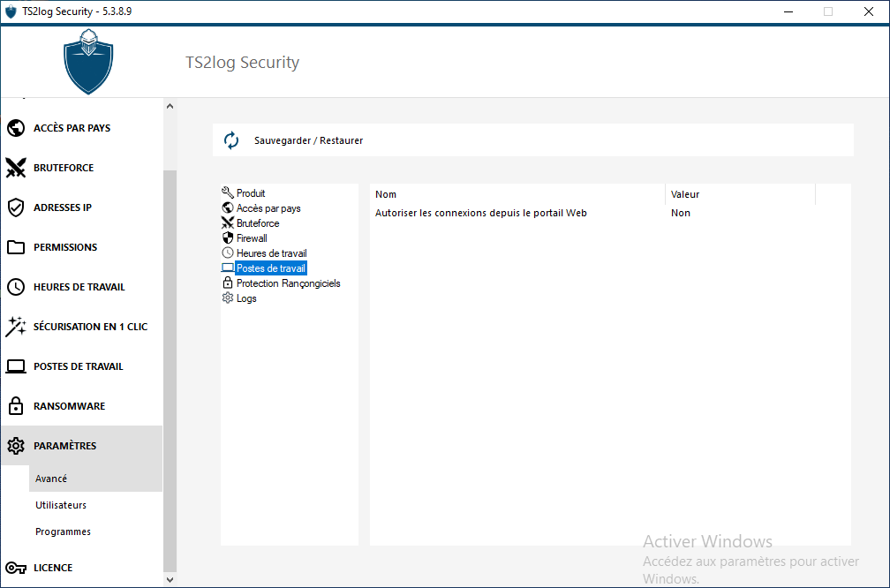
Task: Click the sidebar scrollbar up arrow
Action: click(x=170, y=106)
